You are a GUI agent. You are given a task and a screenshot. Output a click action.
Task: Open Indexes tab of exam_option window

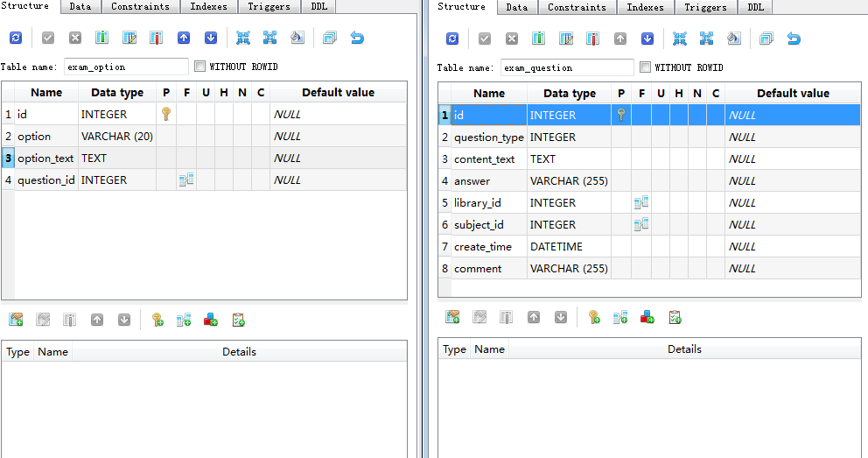pyautogui.click(x=209, y=7)
